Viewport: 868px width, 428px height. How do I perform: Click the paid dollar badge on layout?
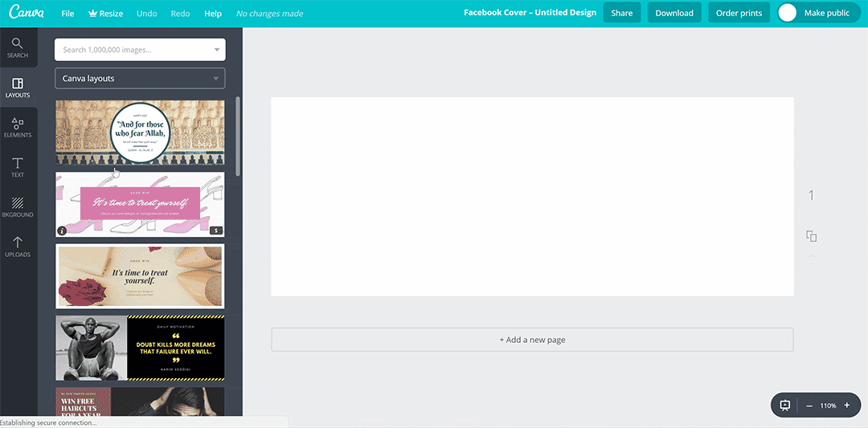(x=216, y=230)
